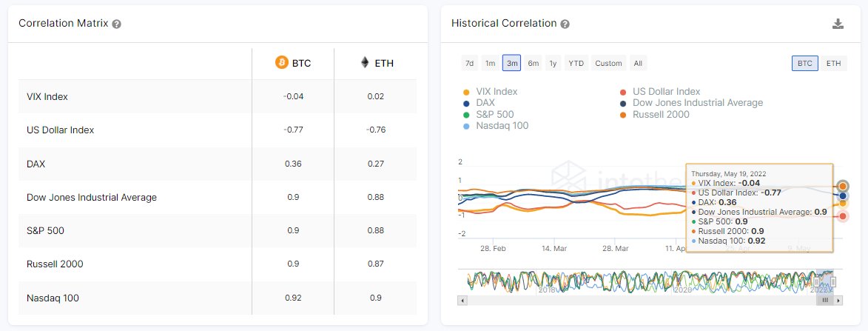
Task: Click the DAX BTC value 0.36
Action: click(293, 164)
